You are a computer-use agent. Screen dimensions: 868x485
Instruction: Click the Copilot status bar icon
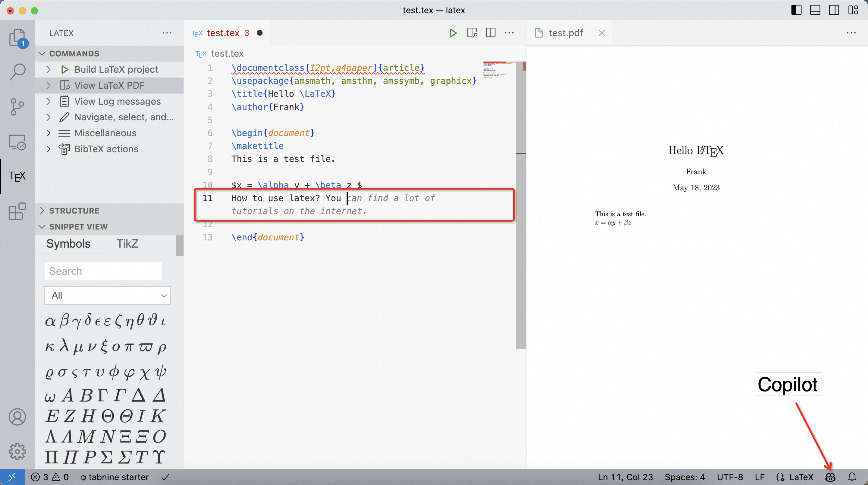point(831,477)
